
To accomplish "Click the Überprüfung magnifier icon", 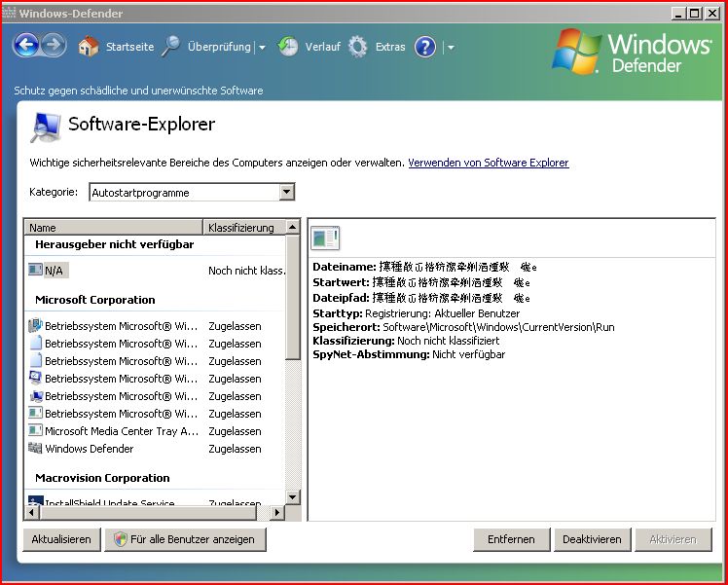I will point(170,47).
